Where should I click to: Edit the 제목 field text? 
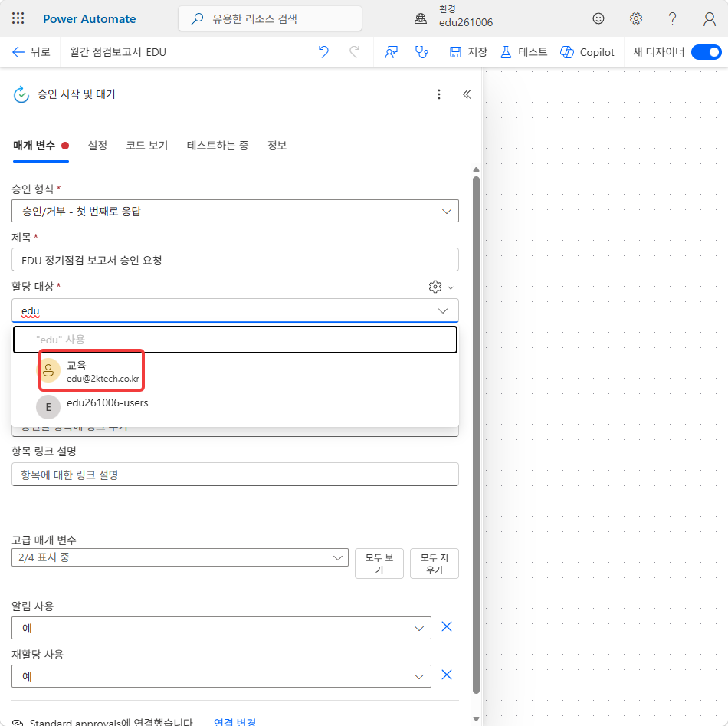(235, 260)
